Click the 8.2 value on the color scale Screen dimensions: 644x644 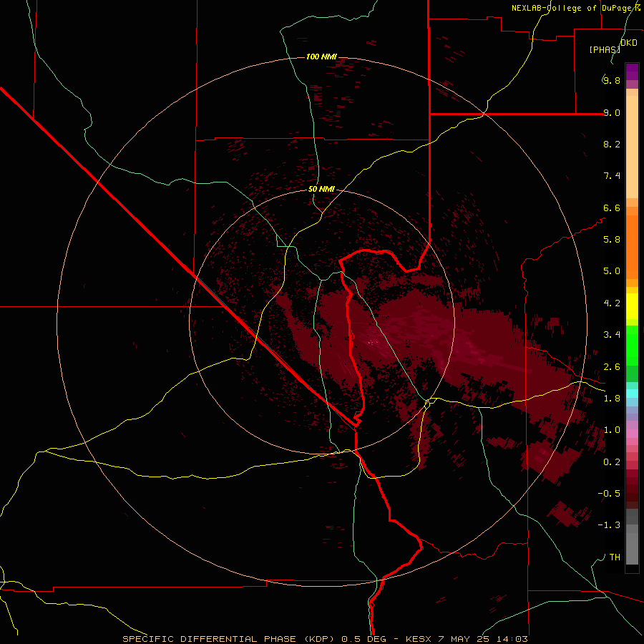pos(612,144)
